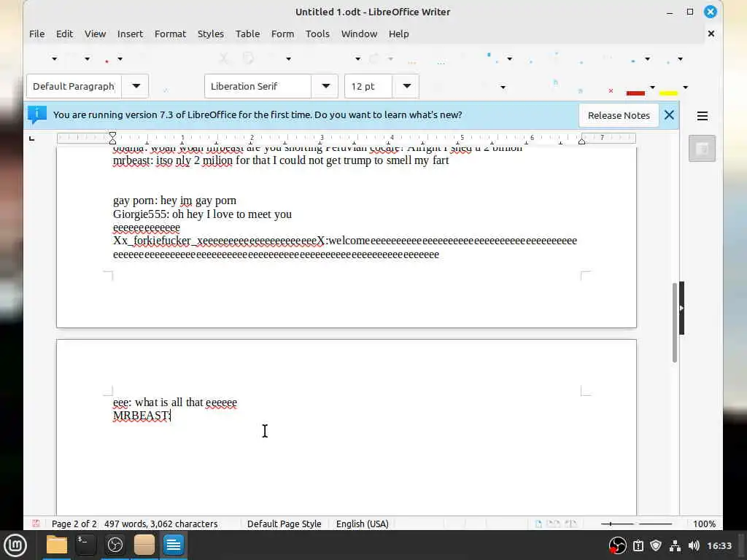Click the tan package icon in the taskbar
Screen dimensions: 747x560
pos(144,545)
